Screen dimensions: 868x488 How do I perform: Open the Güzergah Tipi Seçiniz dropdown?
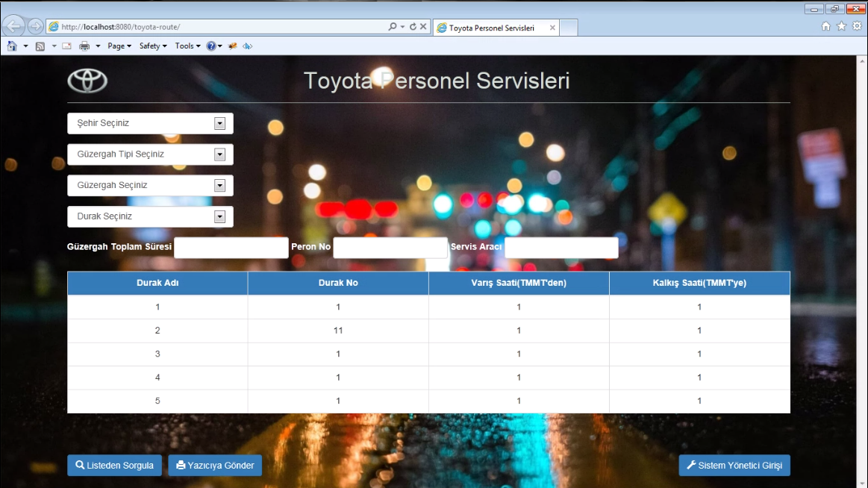coord(150,154)
